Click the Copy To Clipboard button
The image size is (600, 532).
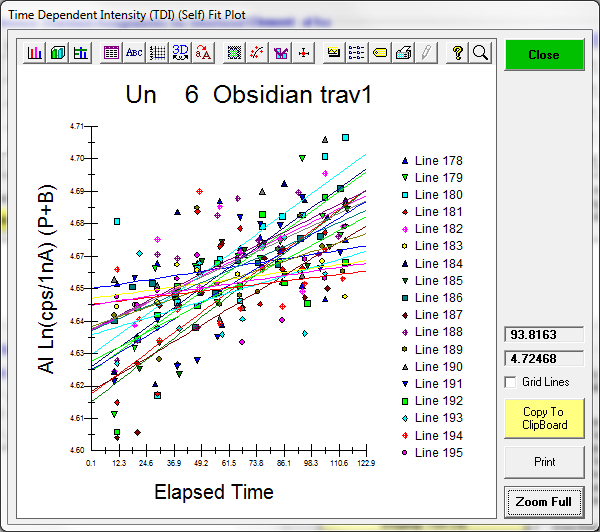coord(543,418)
